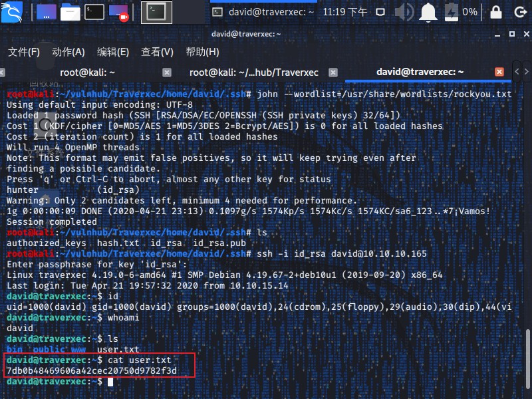The height and width of the screenshot is (399, 532).
Task: Click the battery 0% indicator
Action: 461,12
